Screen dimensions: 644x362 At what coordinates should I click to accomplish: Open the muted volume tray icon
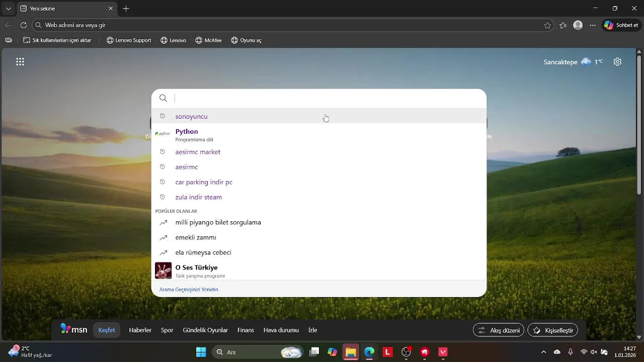click(x=594, y=352)
